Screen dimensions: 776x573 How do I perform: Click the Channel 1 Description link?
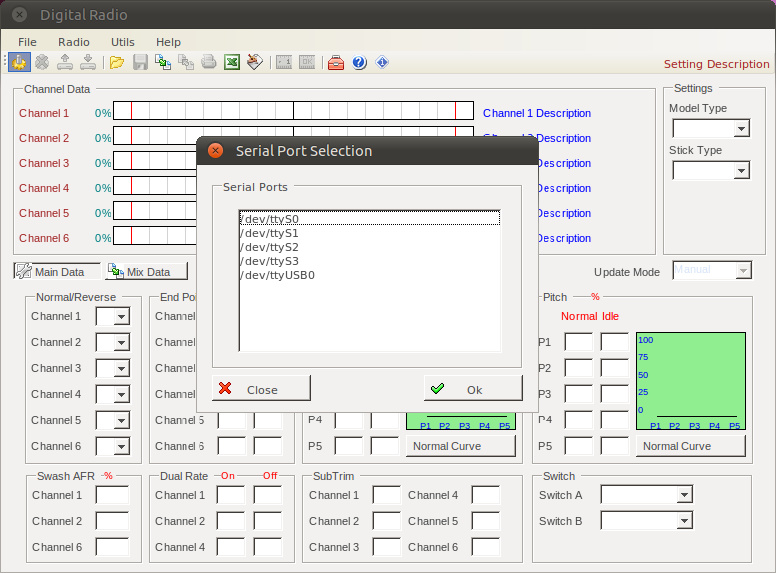(x=536, y=113)
